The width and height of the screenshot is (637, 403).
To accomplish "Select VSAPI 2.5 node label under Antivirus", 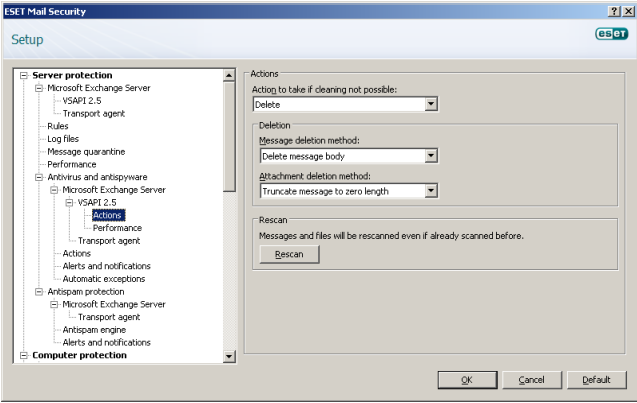I will 97,203.
